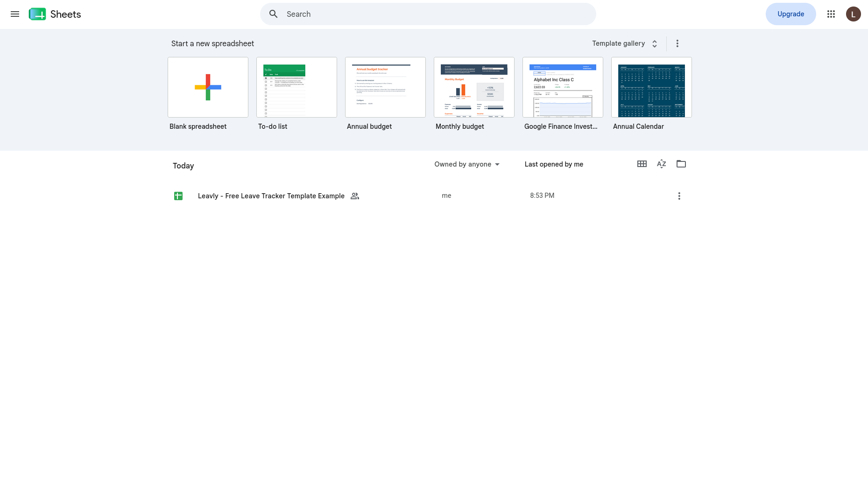Screen dimensions: 868x503
Task: Create a Blank spreadsheet
Action: pos(208,87)
